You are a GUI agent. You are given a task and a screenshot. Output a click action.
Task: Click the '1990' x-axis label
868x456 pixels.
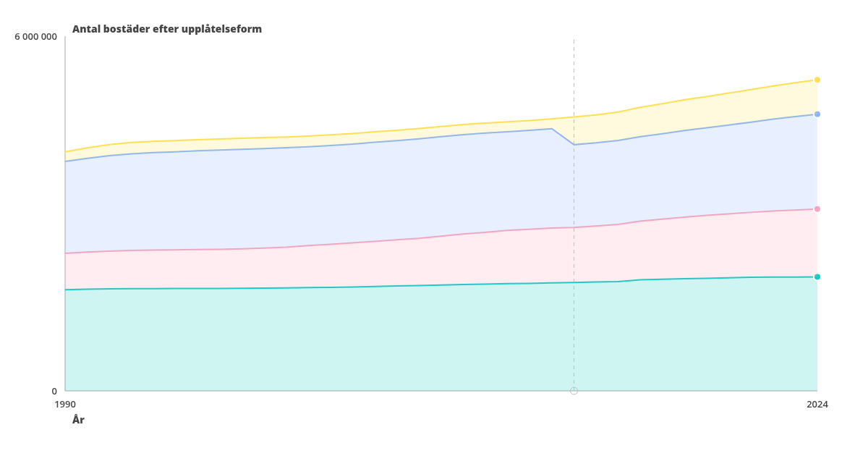pyautogui.click(x=65, y=405)
